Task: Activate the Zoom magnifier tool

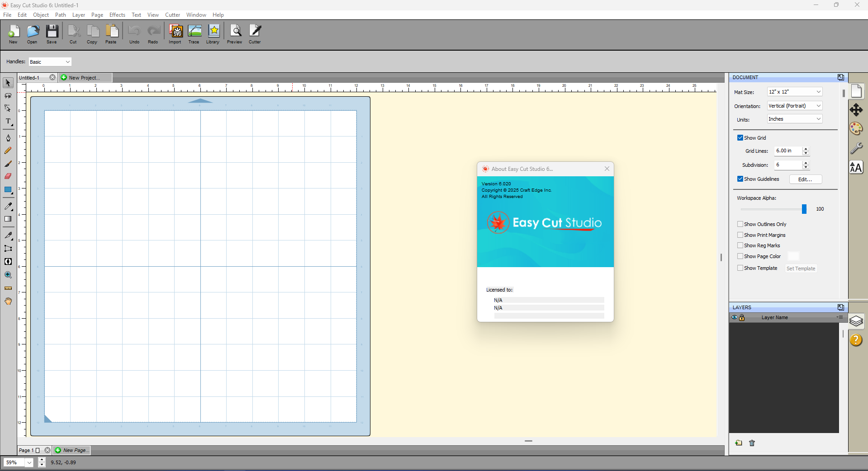Action: coord(8,275)
